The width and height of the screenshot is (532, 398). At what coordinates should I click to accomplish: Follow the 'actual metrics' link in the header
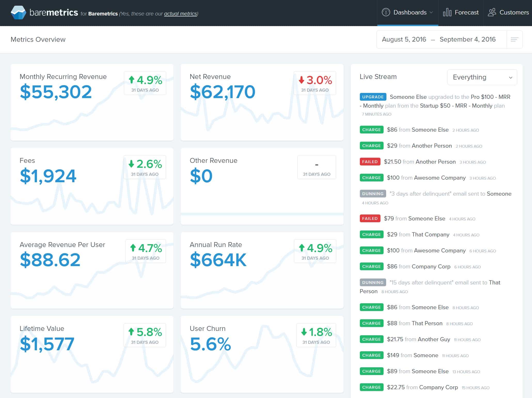(x=180, y=14)
